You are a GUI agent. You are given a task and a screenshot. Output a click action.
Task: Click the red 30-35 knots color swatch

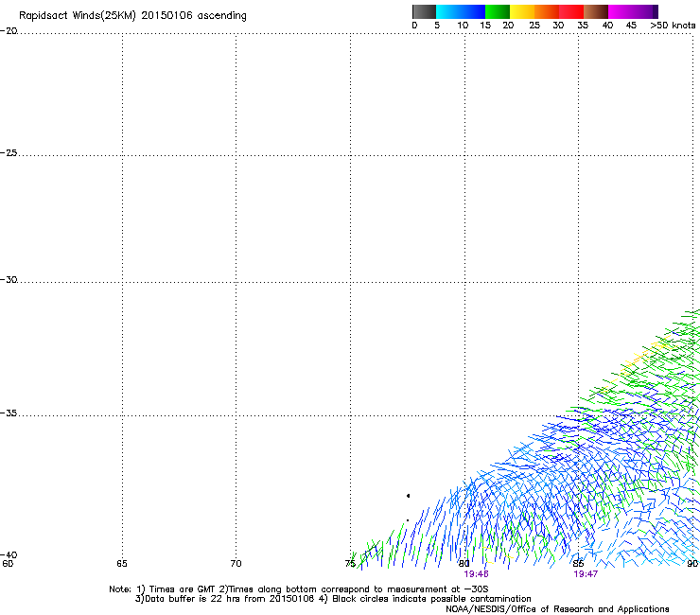[571, 11]
